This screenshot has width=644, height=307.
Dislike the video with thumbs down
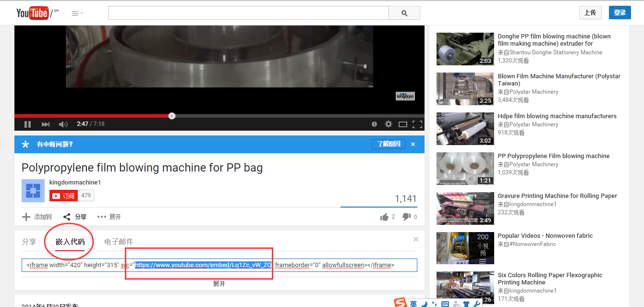click(406, 217)
